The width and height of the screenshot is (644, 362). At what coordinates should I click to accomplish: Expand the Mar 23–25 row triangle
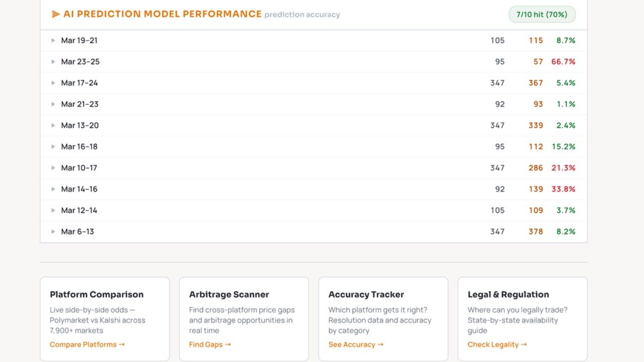tap(53, 61)
